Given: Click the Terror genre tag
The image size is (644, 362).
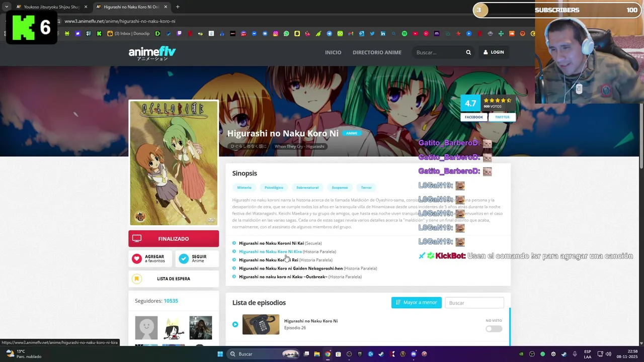Looking at the screenshot, I should point(366,188).
